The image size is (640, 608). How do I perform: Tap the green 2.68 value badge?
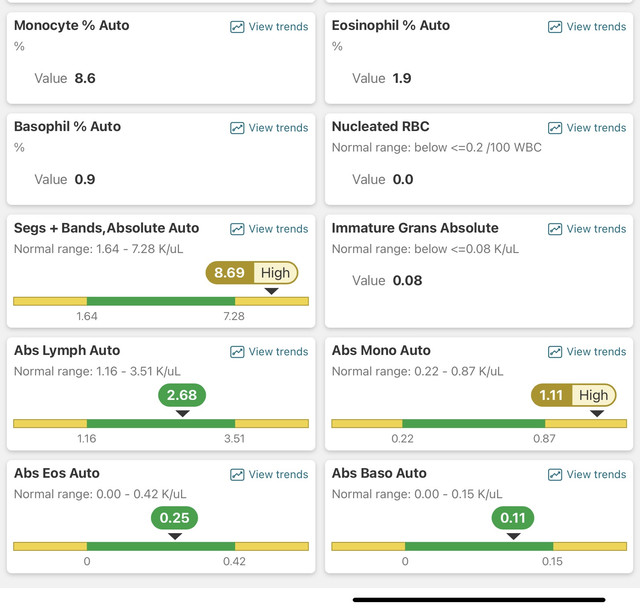point(182,395)
